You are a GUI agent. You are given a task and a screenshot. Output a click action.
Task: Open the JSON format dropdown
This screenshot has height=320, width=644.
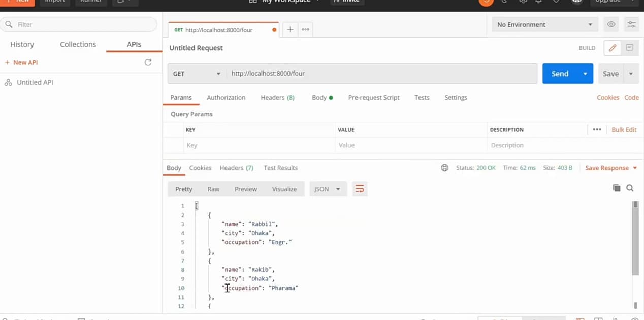click(328, 189)
